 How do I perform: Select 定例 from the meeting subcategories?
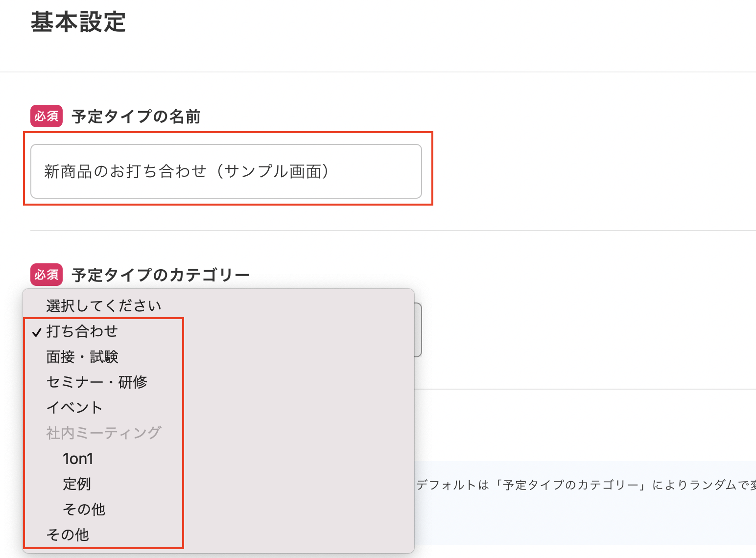click(x=76, y=484)
